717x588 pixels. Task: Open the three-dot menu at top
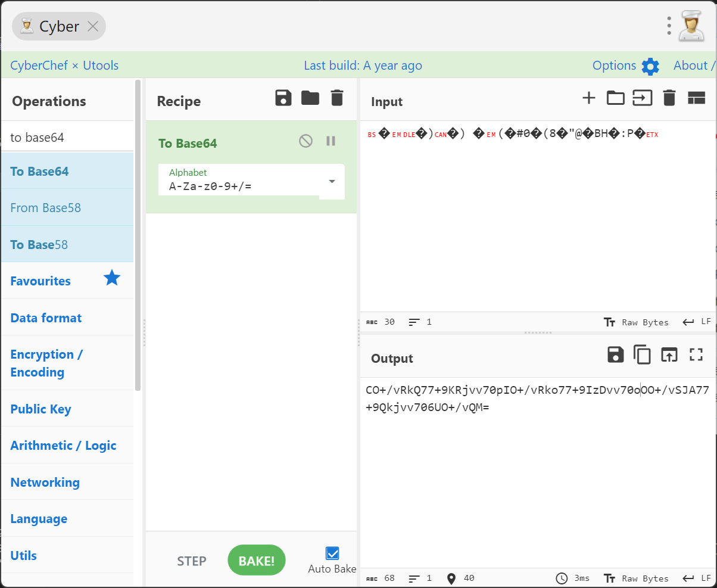tap(669, 26)
